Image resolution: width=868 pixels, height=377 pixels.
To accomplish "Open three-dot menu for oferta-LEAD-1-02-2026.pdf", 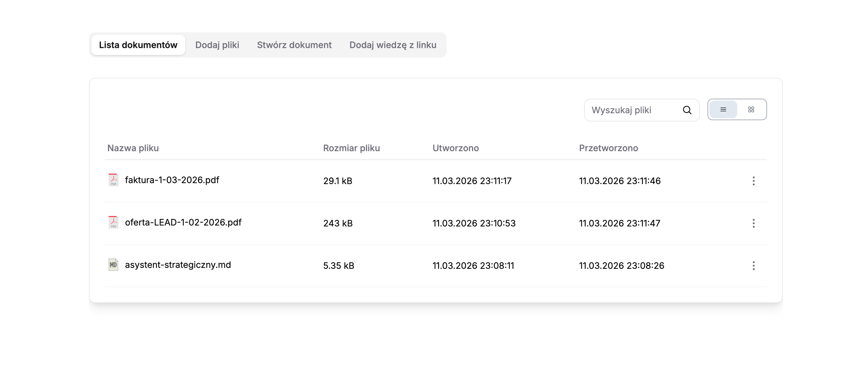I will coord(753,224).
